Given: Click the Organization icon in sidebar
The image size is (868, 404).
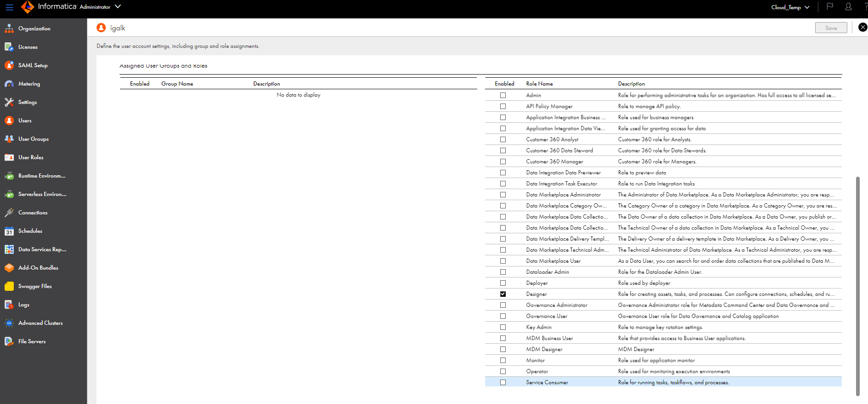Looking at the screenshot, I should click(9, 29).
